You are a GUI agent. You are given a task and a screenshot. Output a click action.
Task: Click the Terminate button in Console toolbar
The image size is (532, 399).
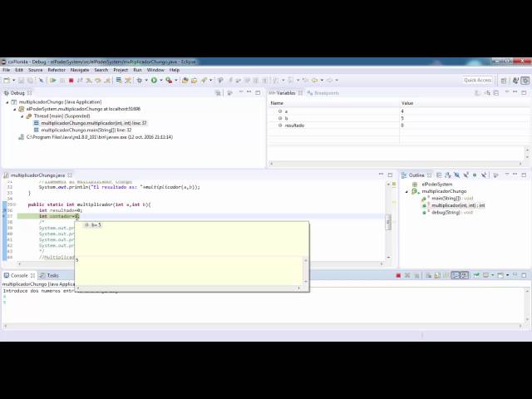pyautogui.click(x=398, y=275)
